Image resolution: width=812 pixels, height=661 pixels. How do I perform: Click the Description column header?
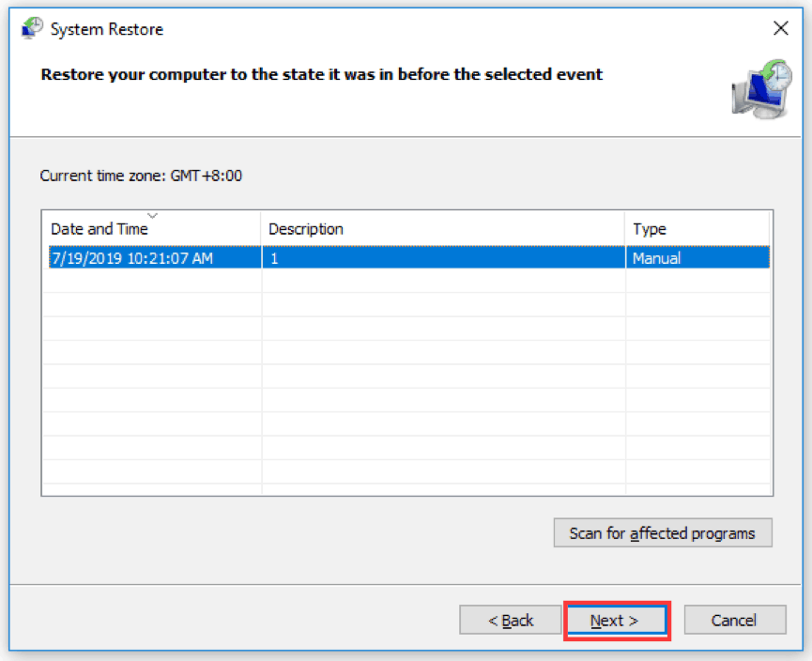pos(306,229)
